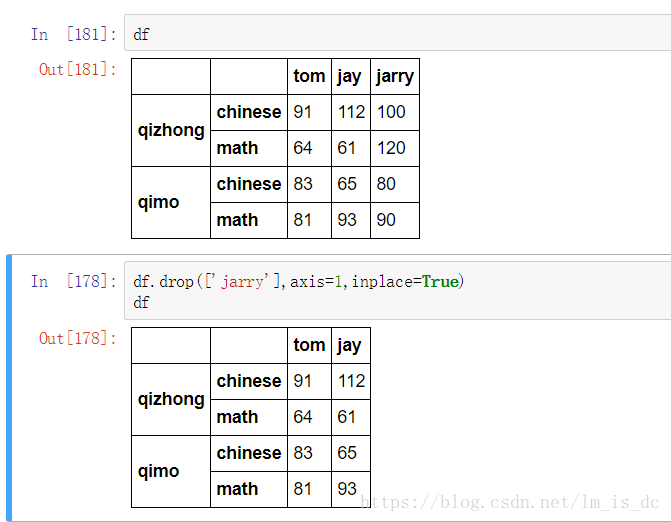This screenshot has height=522, width=671.
Task: Select the 'jay' column header in Out[178] table
Action: [351, 345]
